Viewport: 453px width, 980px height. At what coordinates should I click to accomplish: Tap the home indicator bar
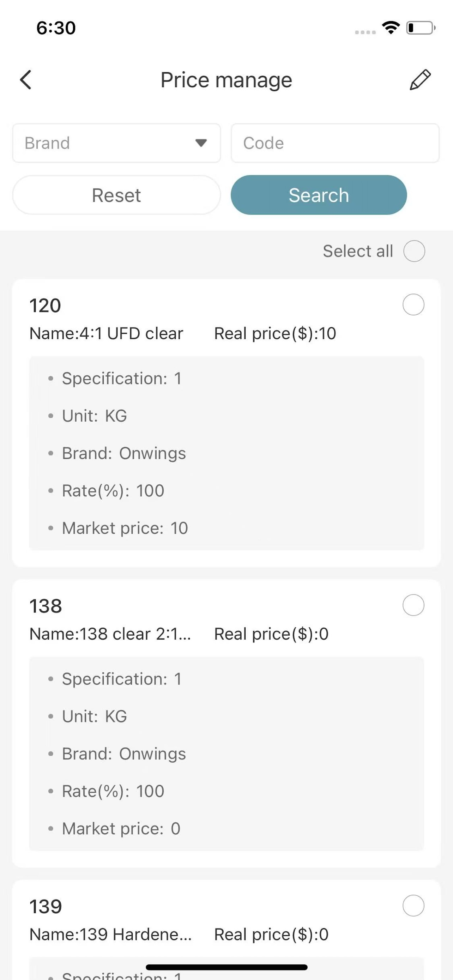coord(227,967)
